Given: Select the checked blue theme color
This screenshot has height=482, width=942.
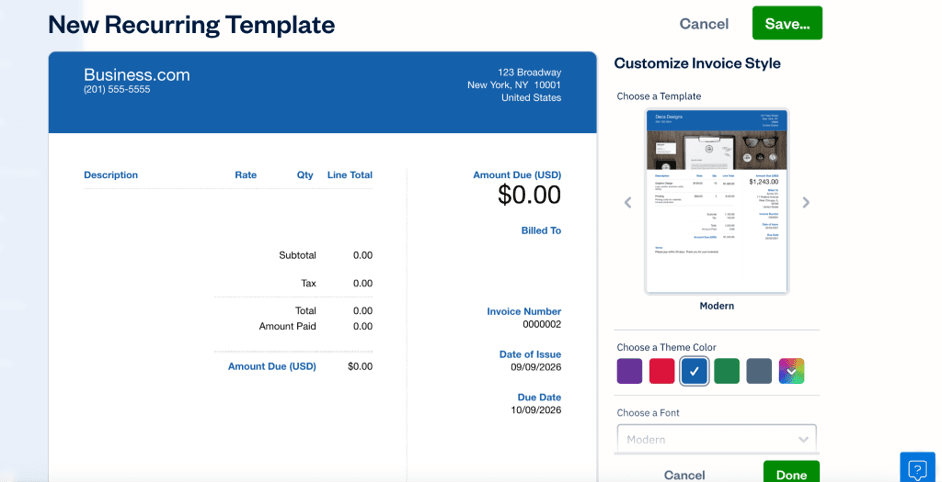Looking at the screenshot, I should (694, 371).
